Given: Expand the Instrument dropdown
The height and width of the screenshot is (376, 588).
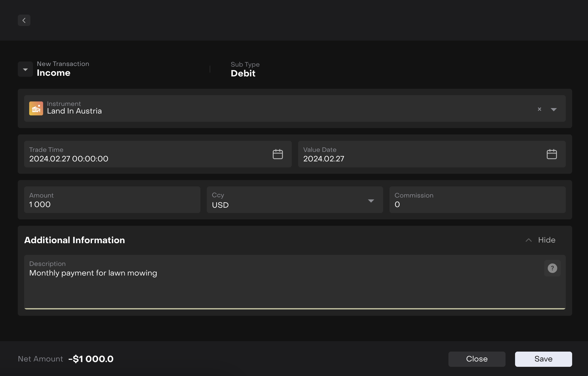Looking at the screenshot, I should (554, 109).
